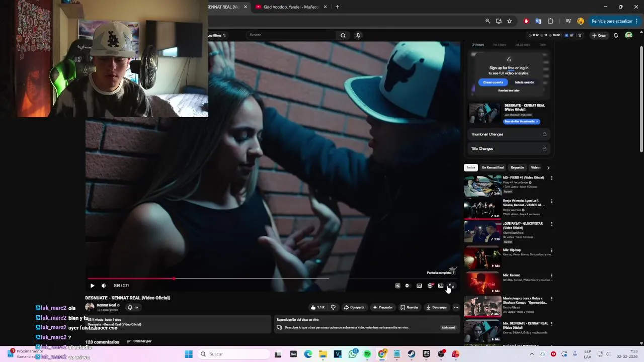This screenshot has width=644, height=362.
Task: Select the Reguetón filter chip
Action: coord(517,167)
